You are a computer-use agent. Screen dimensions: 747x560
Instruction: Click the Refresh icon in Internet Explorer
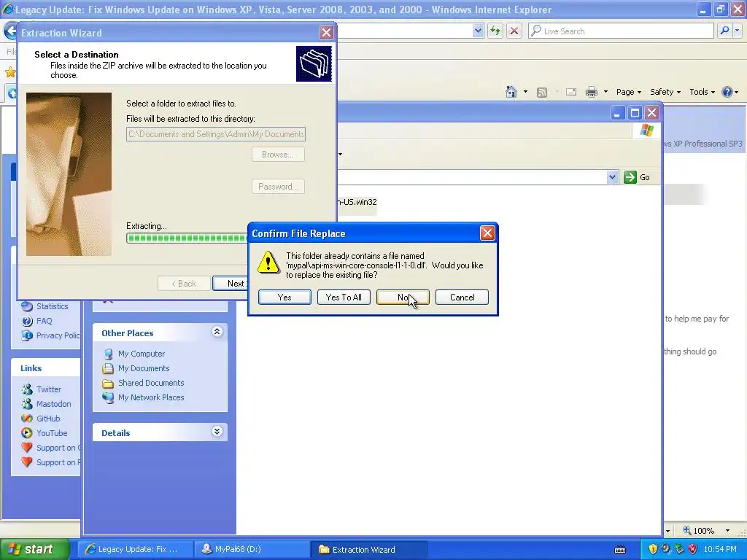coord(495,31)
